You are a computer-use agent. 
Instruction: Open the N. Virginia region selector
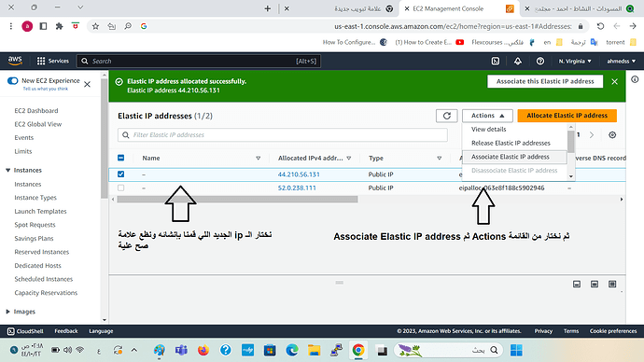point(575,61)
